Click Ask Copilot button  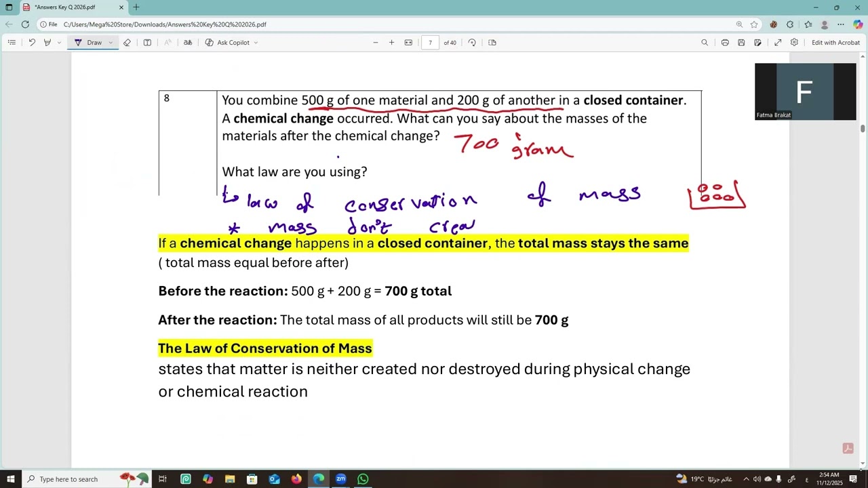228,43
